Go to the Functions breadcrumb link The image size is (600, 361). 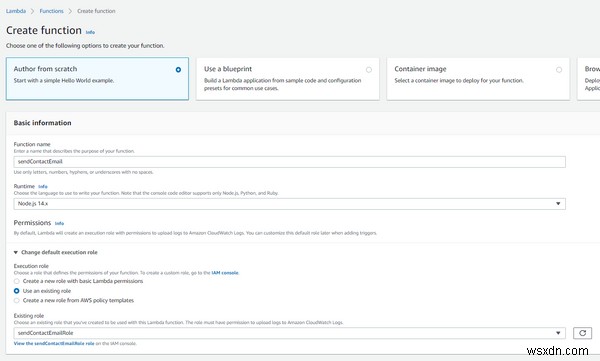pos(51,11)
